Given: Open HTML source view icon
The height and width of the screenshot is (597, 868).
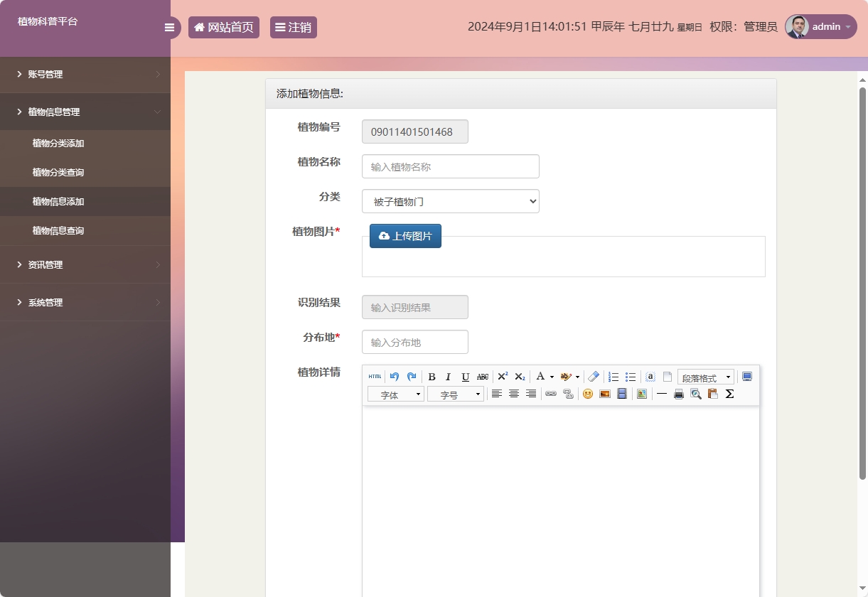Looking at the screenshot, I should point(375,377).
